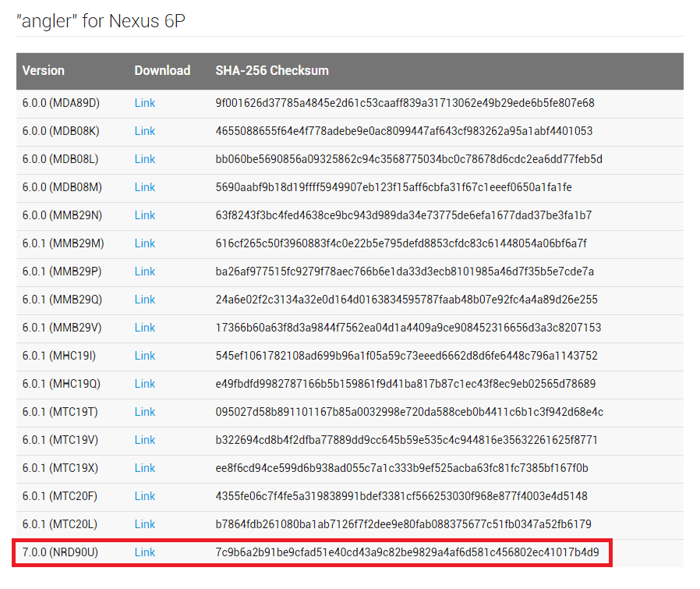
Task: Open the Link for 6.0.1 (MMB29P)
Action: (x=145, y=271)
